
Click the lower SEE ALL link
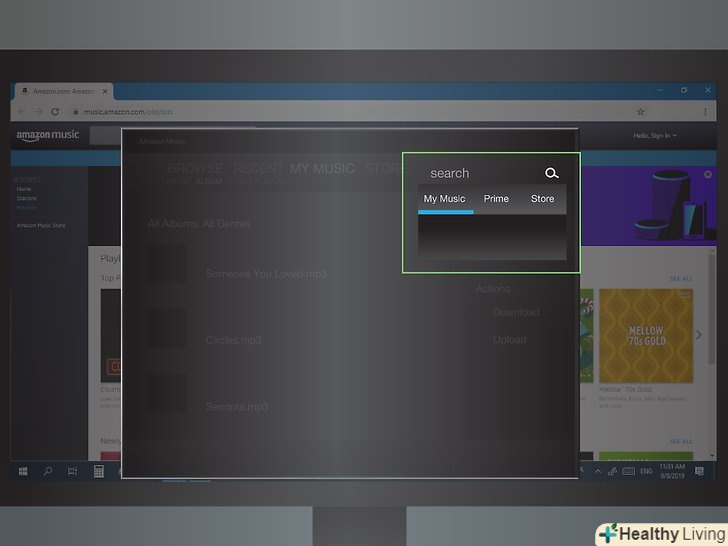coord(681,441)
